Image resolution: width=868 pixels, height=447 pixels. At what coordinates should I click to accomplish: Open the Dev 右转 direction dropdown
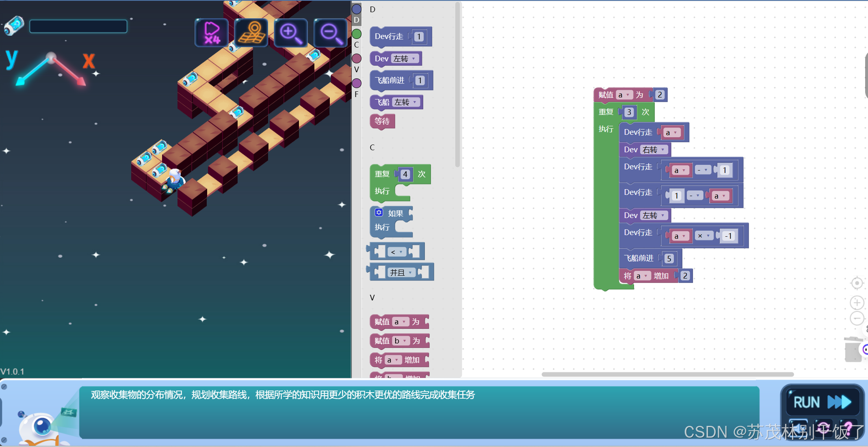pyautogui.click(x=654, y=150)
